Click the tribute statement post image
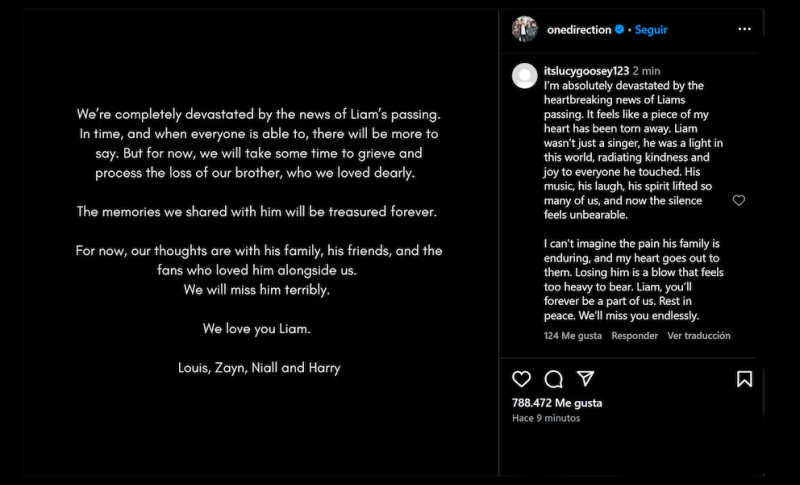 point(258,240)
